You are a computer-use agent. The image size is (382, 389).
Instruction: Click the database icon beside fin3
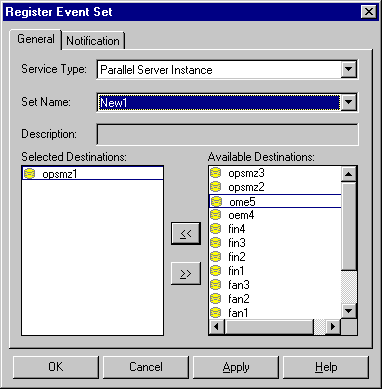(216, 243)
